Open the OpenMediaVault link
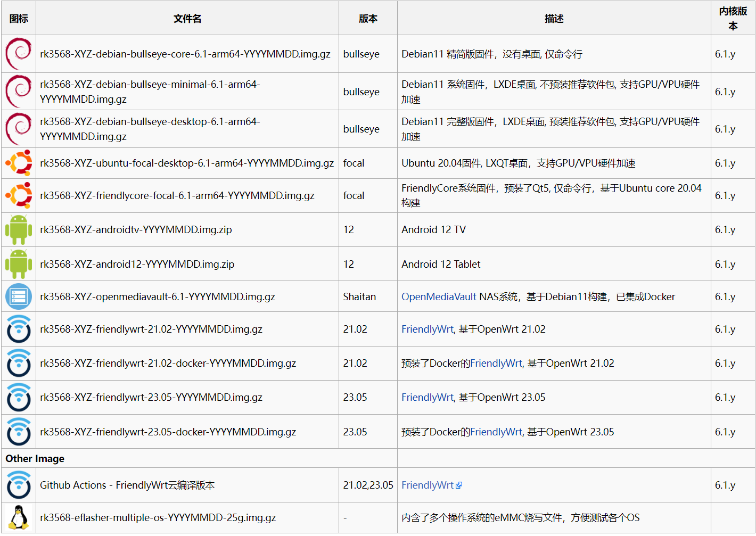This screenshot has height=536, width=756. click(439, 296)
